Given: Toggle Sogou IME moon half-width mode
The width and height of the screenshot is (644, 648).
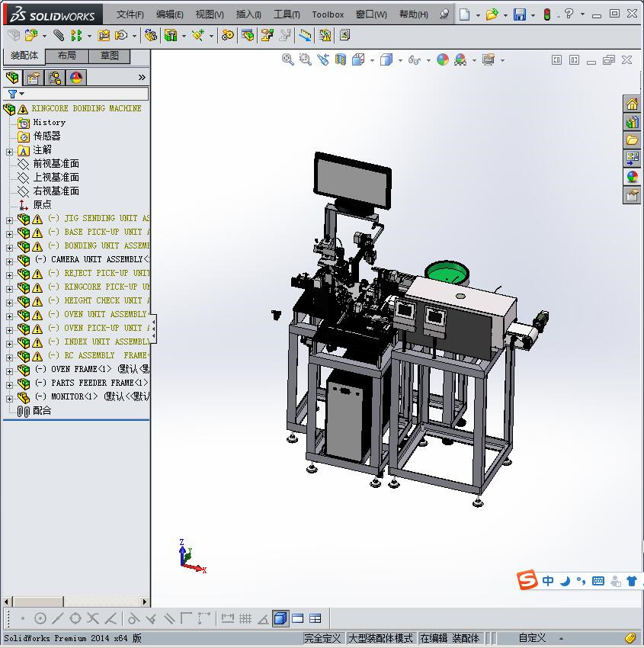Looking at the screenshot, I should [565, 581].
